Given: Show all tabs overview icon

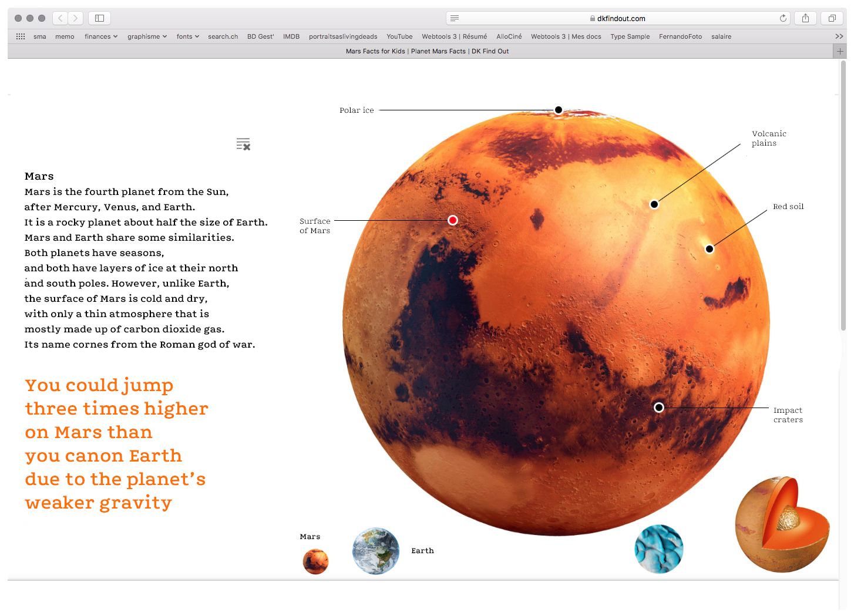Looking at the screenshot, I should [x=832, y=18].
